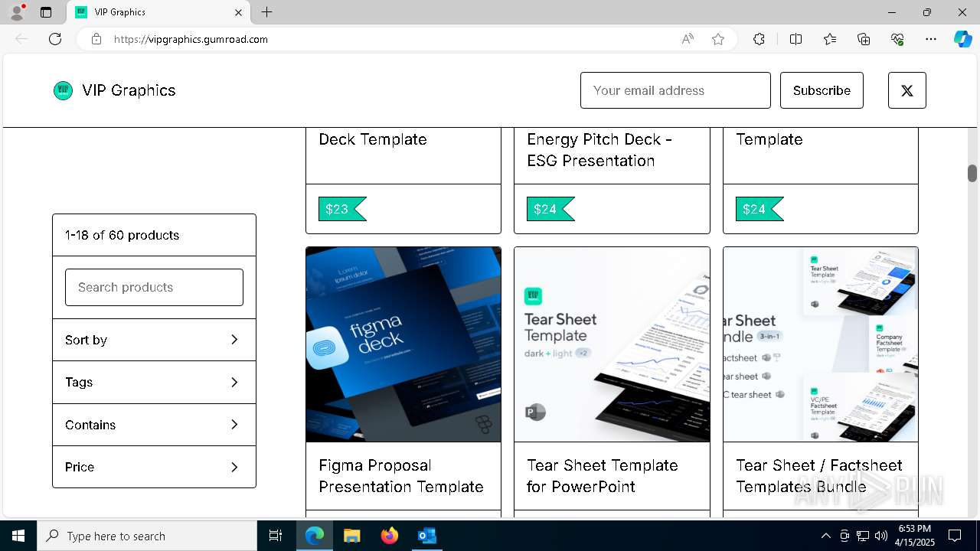The image size is (980, 551).
Task: Add this page to favorites star
Action: 718,39
